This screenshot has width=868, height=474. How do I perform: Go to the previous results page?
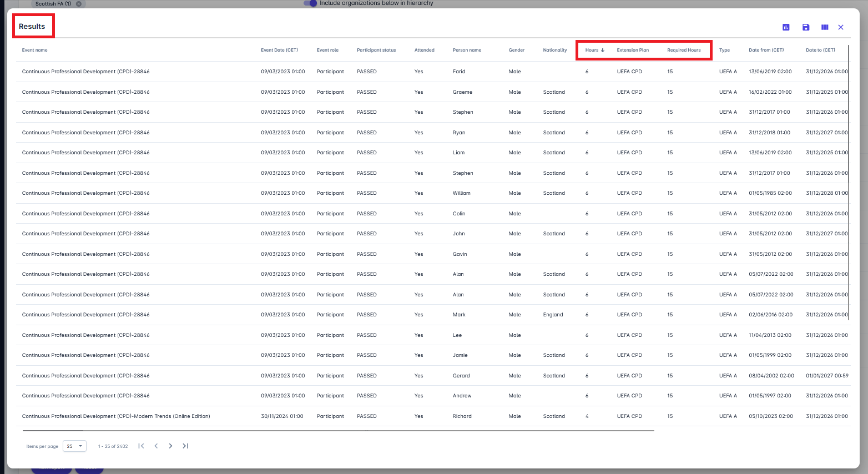[x=156, y=446]
